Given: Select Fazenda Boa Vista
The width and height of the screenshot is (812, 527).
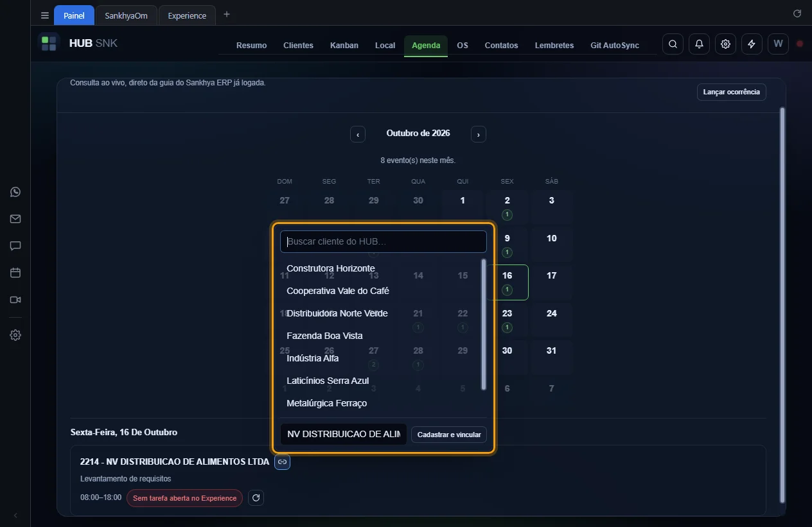Looking at the screenshot, I should click(x=380, y=336).
